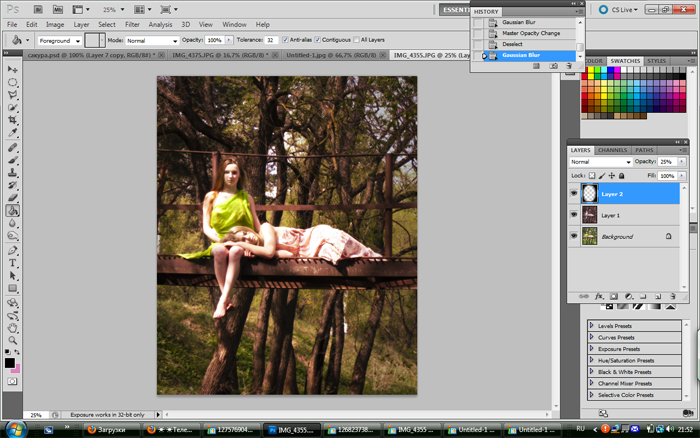700x438 pixels.
Task: Select the Rectangle shape tool
Action: (12, 288)
